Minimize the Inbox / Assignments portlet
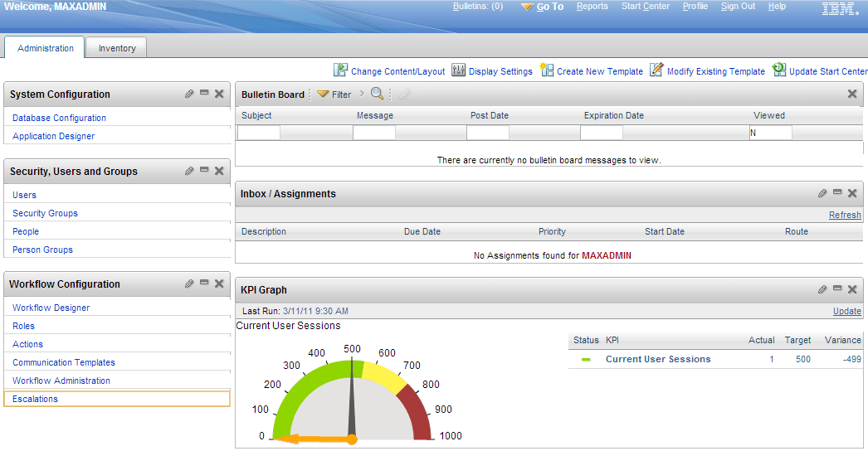This screenshot has height=451, width=868. click(x=837, y=192)
